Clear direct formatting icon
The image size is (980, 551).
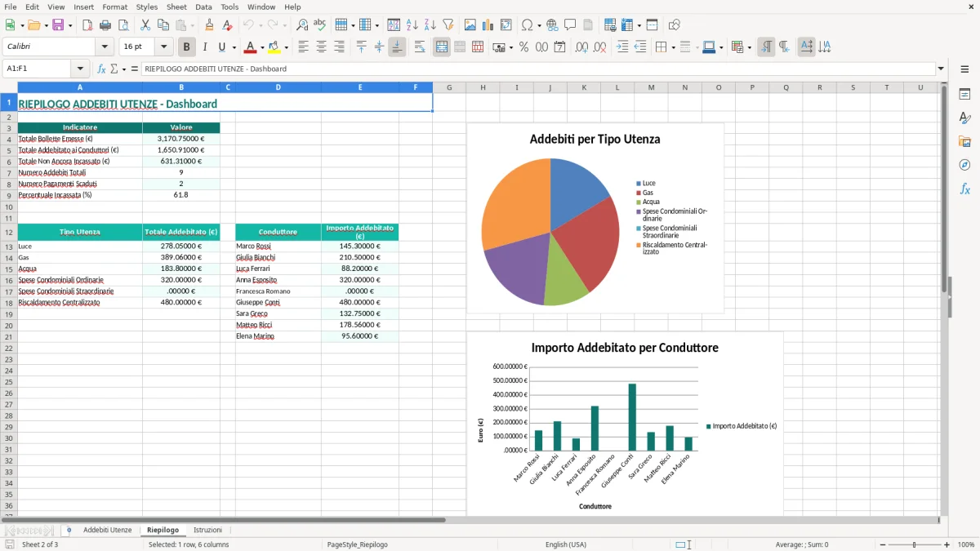click(228, 25)
